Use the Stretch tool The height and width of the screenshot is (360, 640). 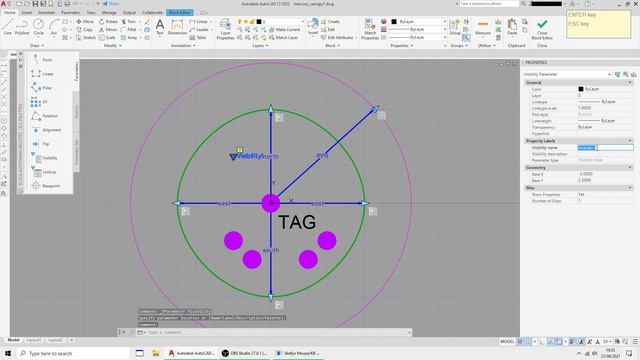click(x=86, y=38)
